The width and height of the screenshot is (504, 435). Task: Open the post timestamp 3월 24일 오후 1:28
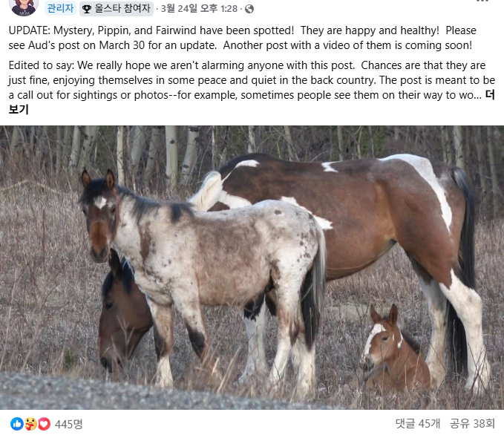(199, 9)
